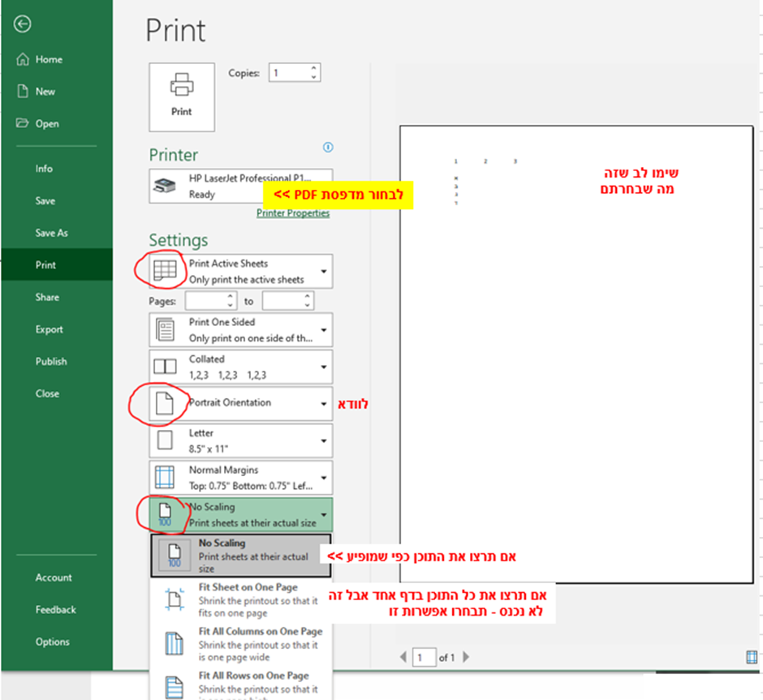
Task: Click the Collated pages icon
Action: [165, 366]
